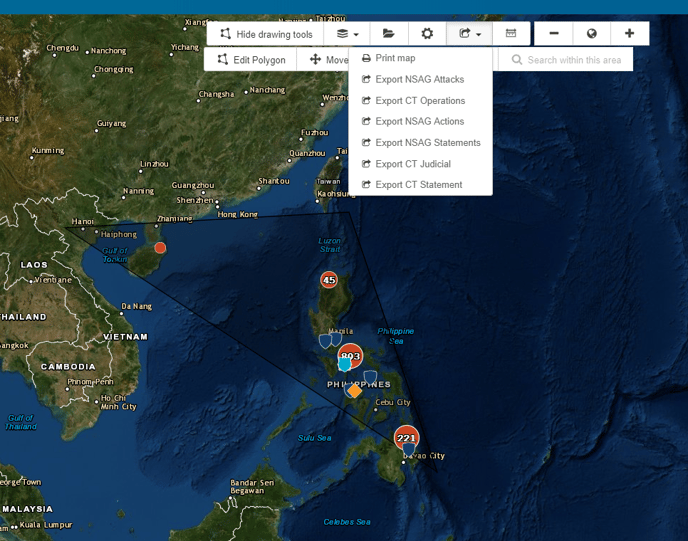Open the map layers dropdown

click(x=348, y=34)
